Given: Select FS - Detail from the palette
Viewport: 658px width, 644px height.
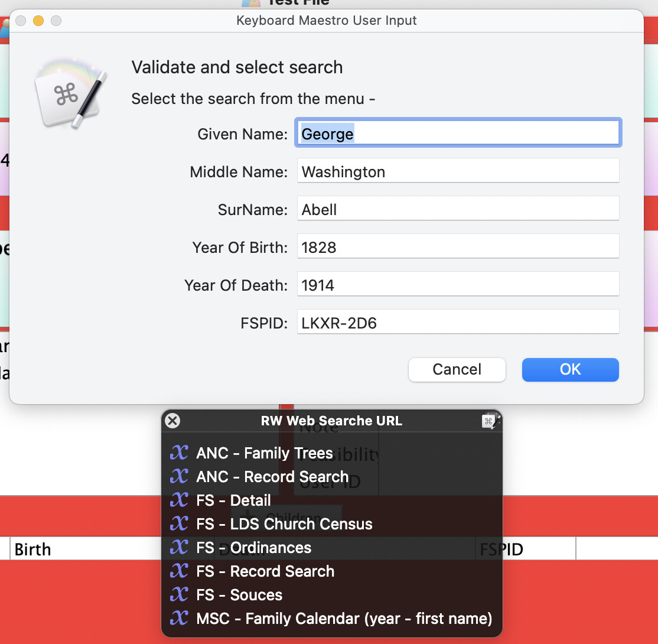Looking at the screenshot, I should [x=331, y=500].
